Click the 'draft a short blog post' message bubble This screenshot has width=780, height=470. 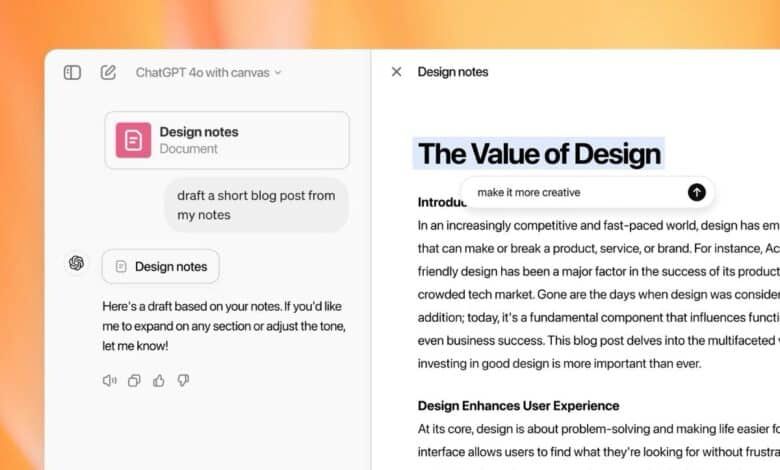coord(256,205)
